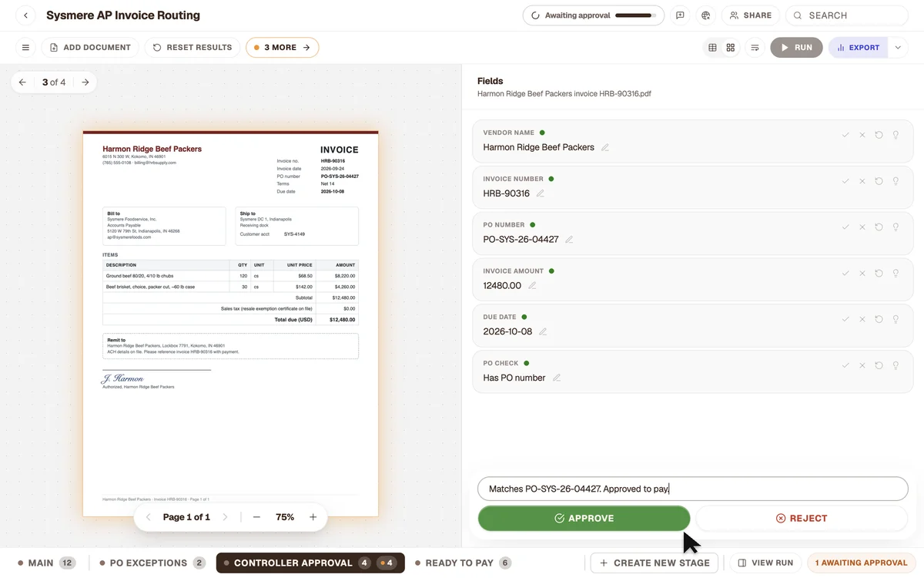Viewport: 924px width, 578px height.
Task: Dismiss the PO Number field with X icon
Action: coord(862,227)
